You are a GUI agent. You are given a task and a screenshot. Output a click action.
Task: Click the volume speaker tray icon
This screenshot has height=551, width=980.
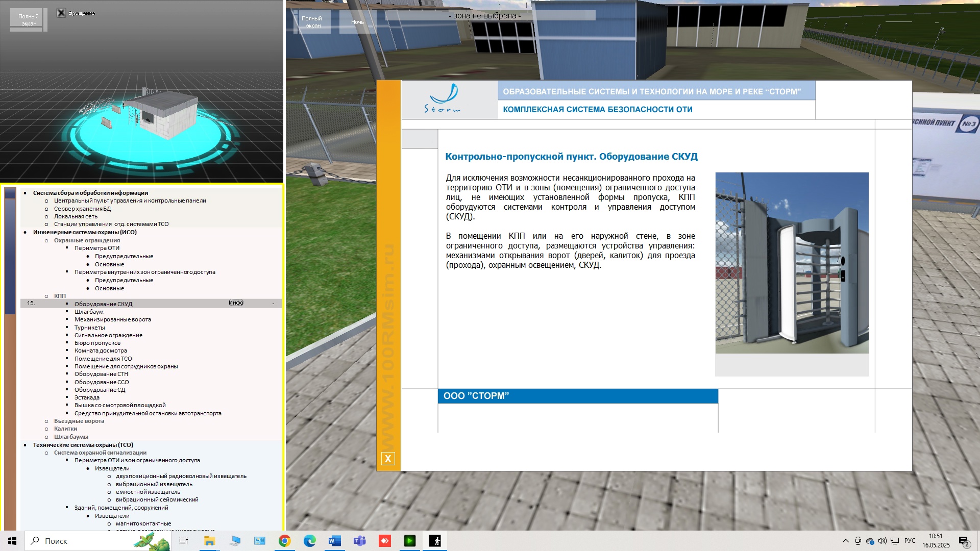pyautogui.click(x=883, y=541)
